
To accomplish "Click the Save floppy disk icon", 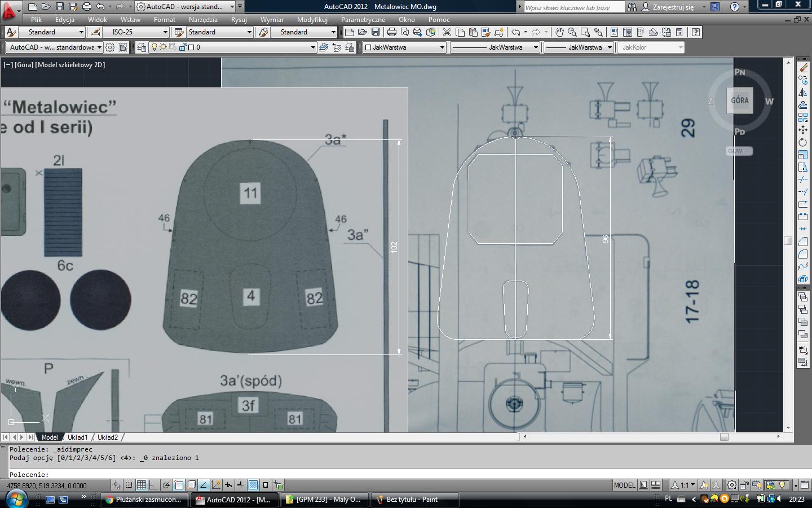I will (x=376, y=32).
